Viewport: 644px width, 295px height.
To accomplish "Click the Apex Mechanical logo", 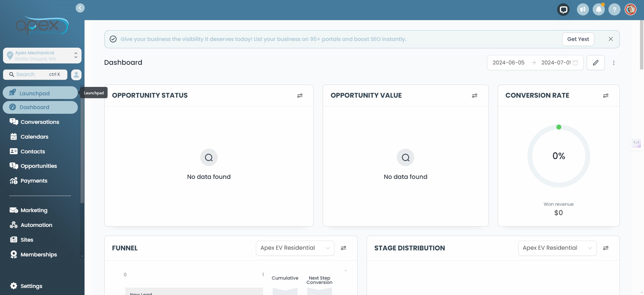I will [x=42, y=26].
